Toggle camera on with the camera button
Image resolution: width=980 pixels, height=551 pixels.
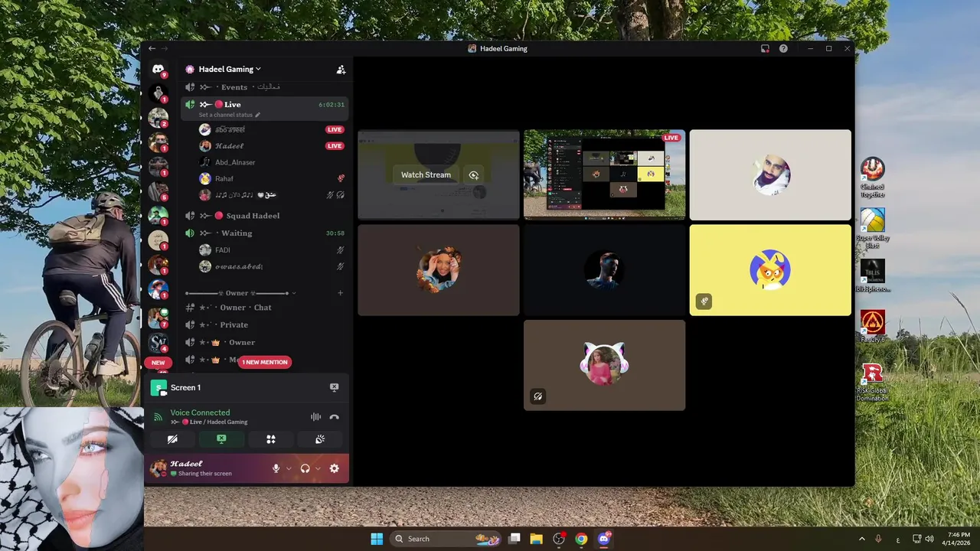tap(172, 439)
